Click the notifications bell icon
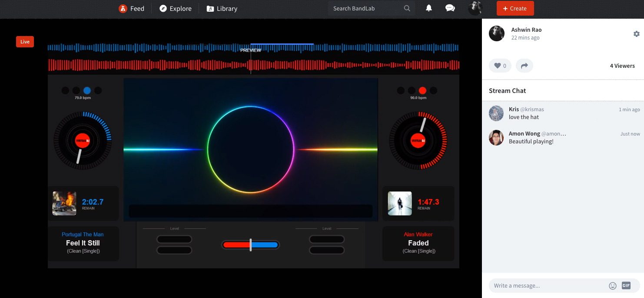This screenshot has width=644, height=298. [428, 8]
